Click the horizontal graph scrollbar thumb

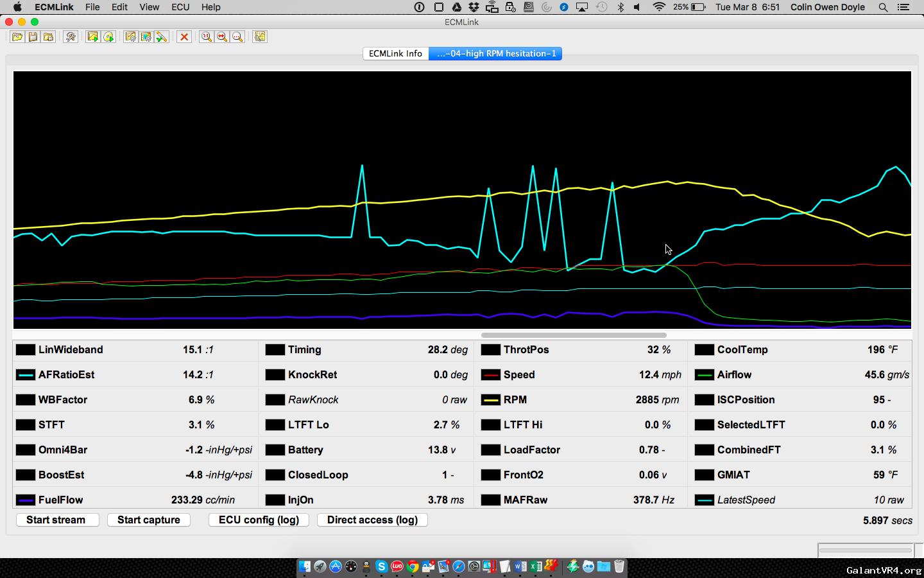pyautogui.click(x=574, y=335)
